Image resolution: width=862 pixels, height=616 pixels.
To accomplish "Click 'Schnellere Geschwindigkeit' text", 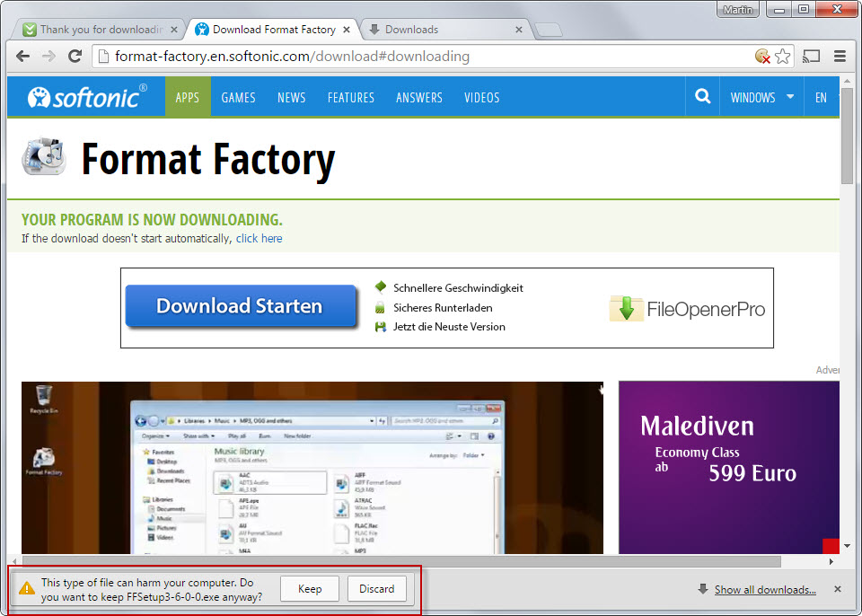I will point(458,288).
